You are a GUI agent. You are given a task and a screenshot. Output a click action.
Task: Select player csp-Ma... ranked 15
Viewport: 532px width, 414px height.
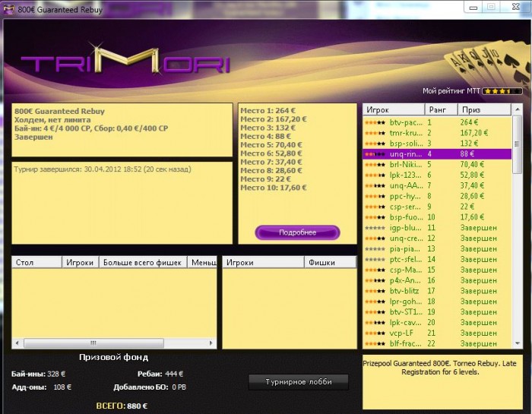[437, 270]
